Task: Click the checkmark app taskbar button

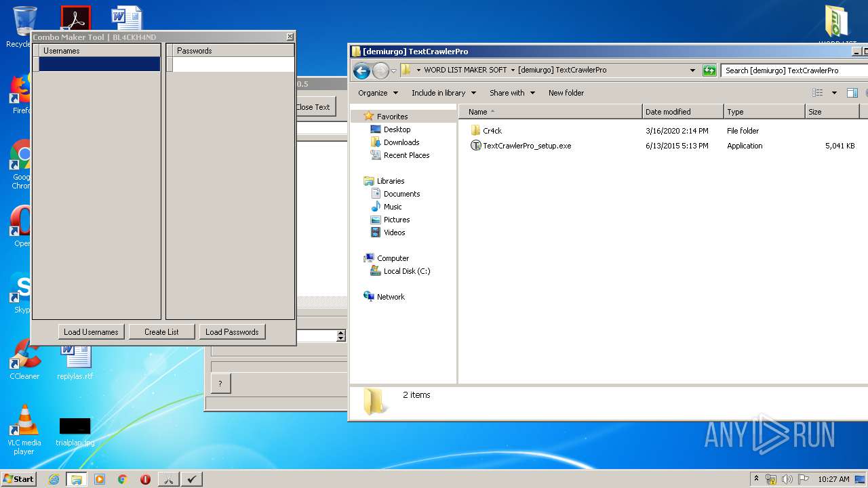Action: pyautogui.click(x=191, y=479)
